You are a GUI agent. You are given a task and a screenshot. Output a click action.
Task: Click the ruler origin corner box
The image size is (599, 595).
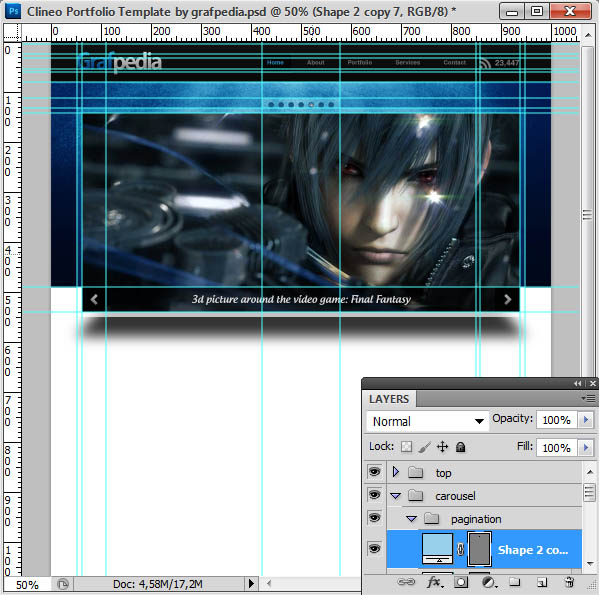13,32
